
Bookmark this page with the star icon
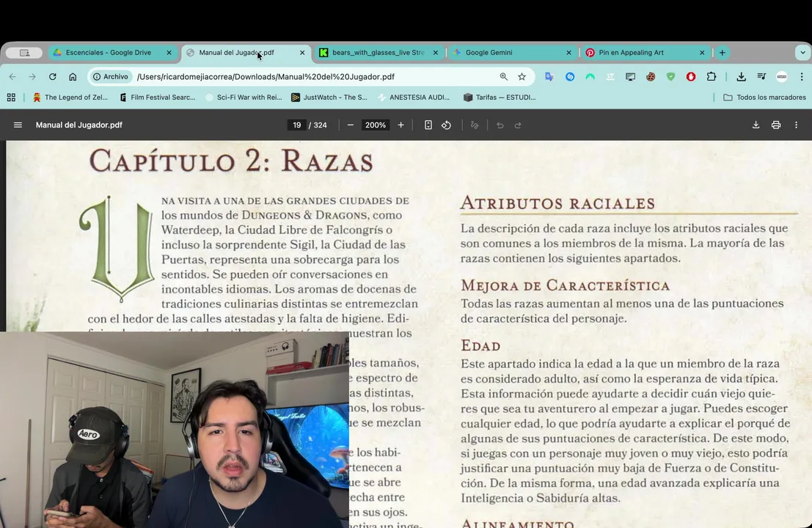[x=522, y=76]
